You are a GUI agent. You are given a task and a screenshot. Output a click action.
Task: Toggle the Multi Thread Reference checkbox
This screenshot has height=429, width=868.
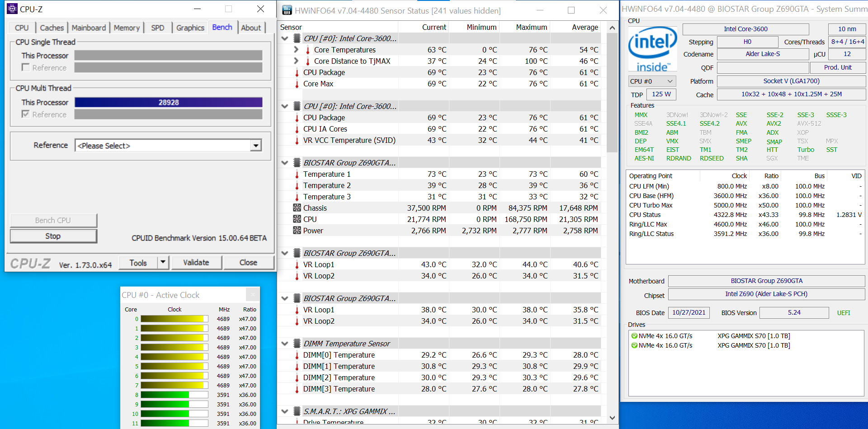[x=26, y=114]
